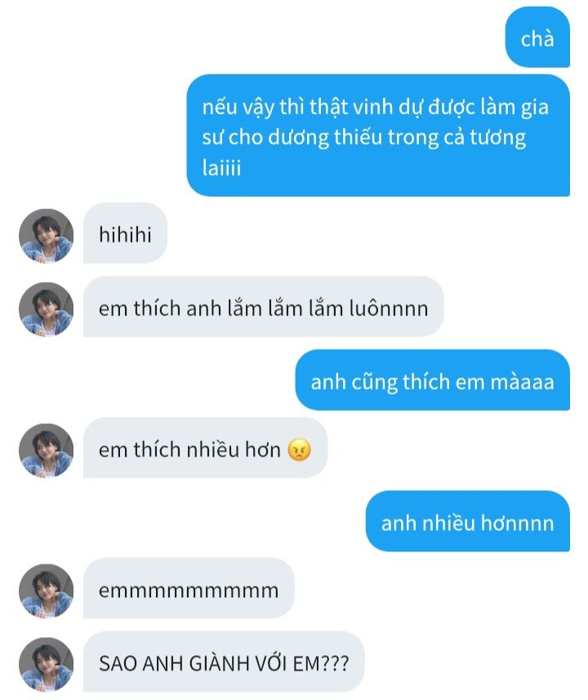Viewport: 588px width, 700px height.
Task: Select the 'em thích nhiều hơn' message bubble
Action: [205, 448]
